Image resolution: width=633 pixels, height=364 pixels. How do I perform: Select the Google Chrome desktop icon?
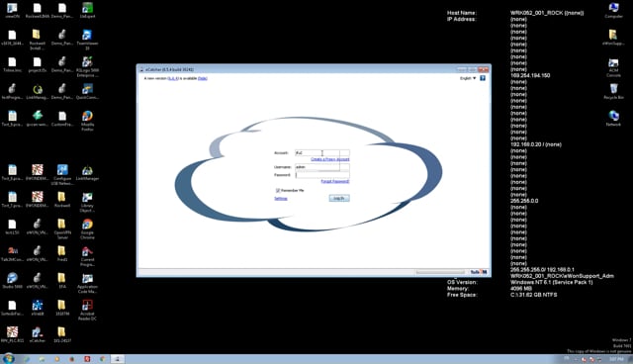point(87,228)
